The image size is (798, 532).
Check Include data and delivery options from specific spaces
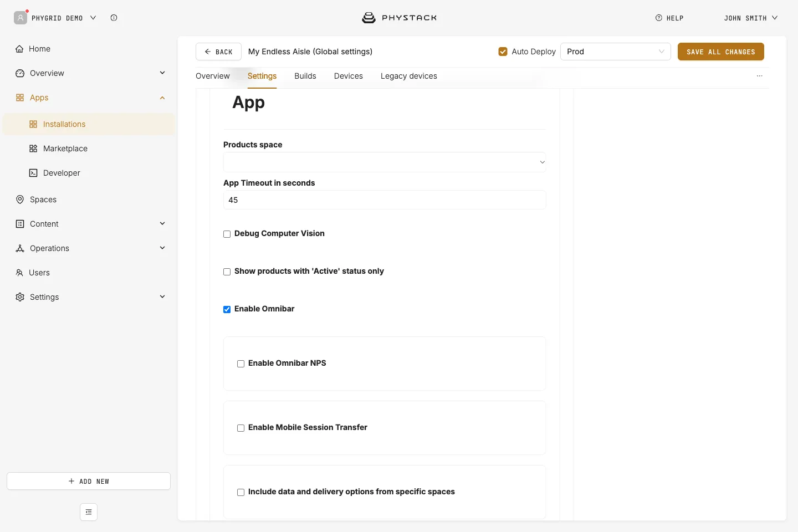coord(241,493)
